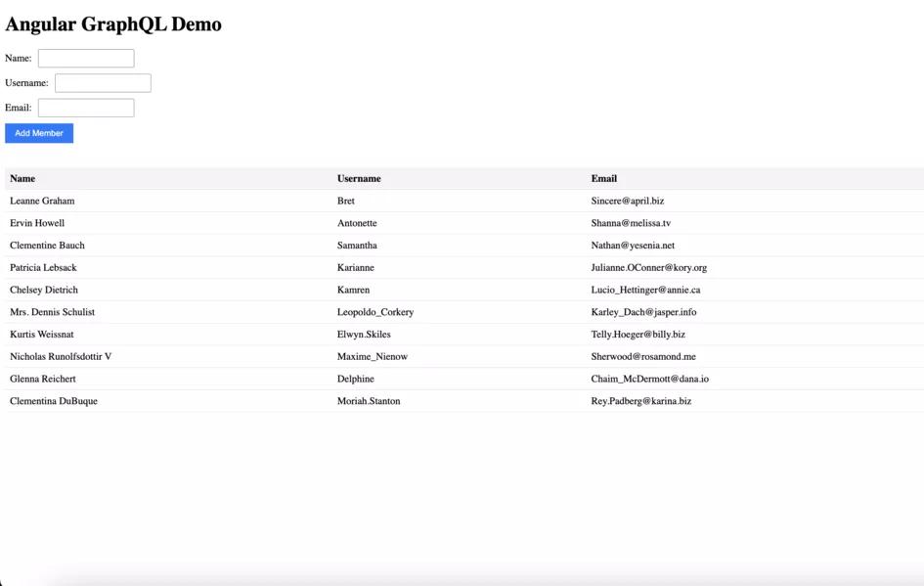Select the Glenna Reichert name cell
Image resolution: width=924 pixels, height=586 pixels.
coord(42,379)
